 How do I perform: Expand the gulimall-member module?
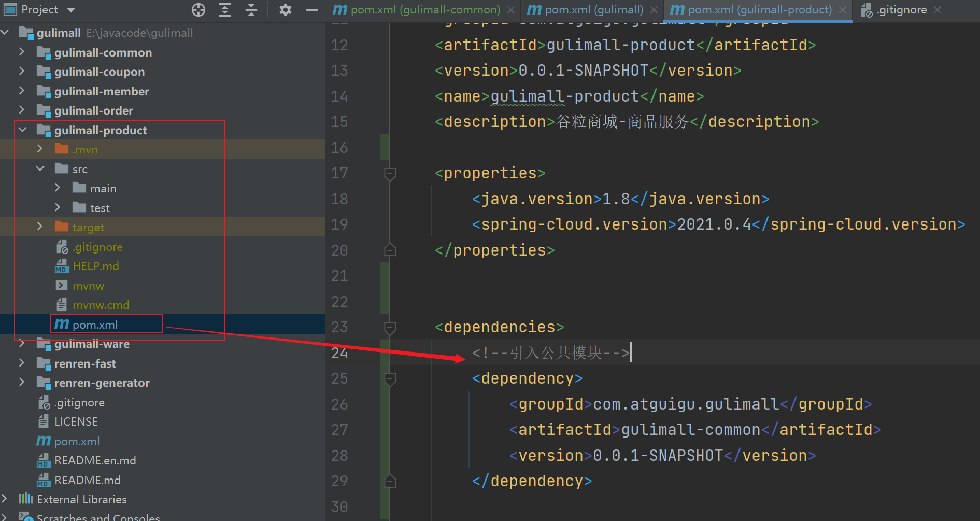coord(22,91)
